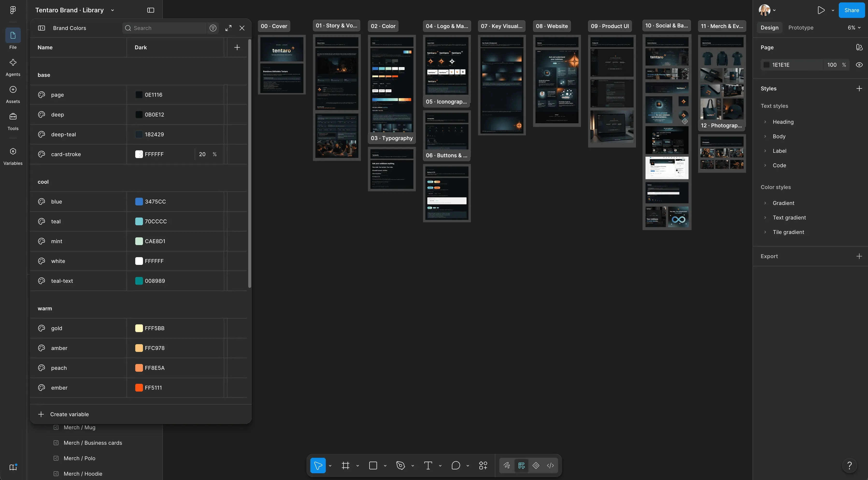Select the Move tool in bottom toolbar
This screenshot has height=480, width=868.
pyautogui.click(x=318, y=465)
